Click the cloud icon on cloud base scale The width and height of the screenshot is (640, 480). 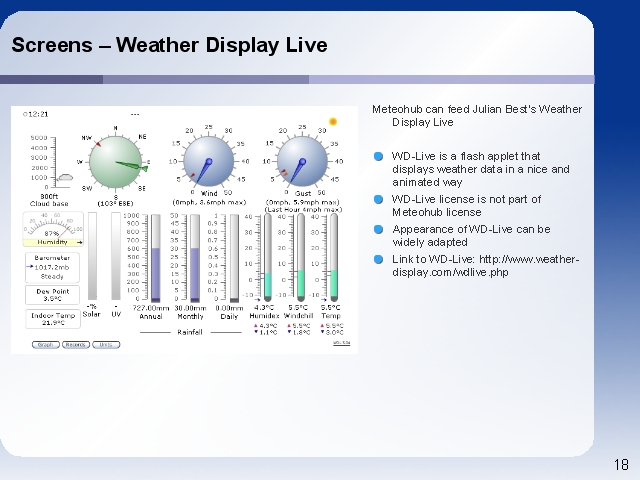65,178
